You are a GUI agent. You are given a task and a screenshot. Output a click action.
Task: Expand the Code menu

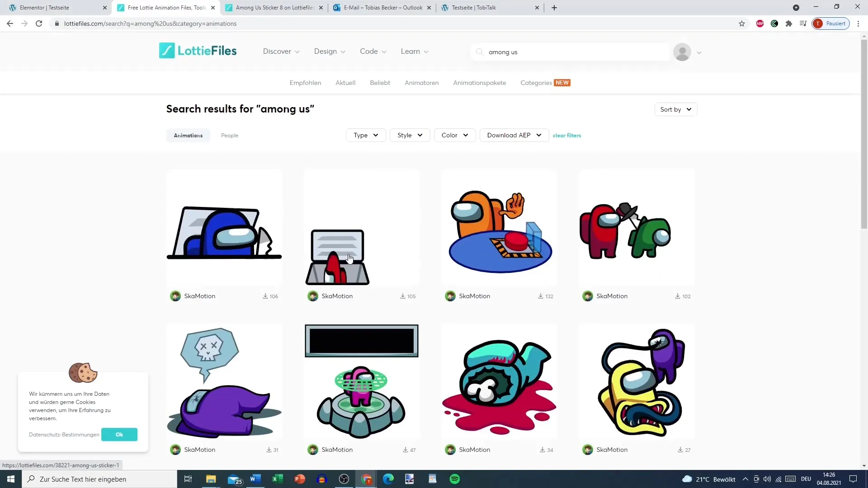click(373, 52)
